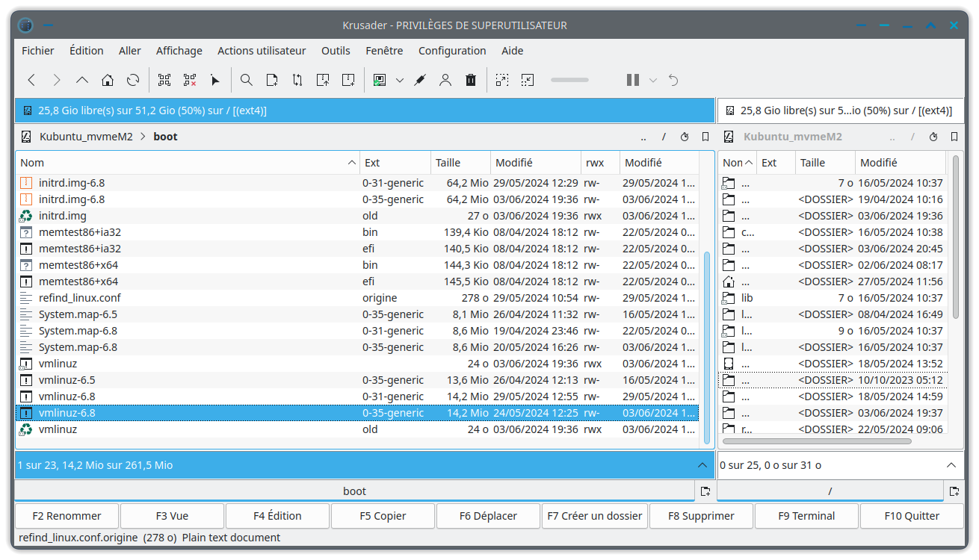
Task: Open the Affichage menu
Action: (179, 51)
